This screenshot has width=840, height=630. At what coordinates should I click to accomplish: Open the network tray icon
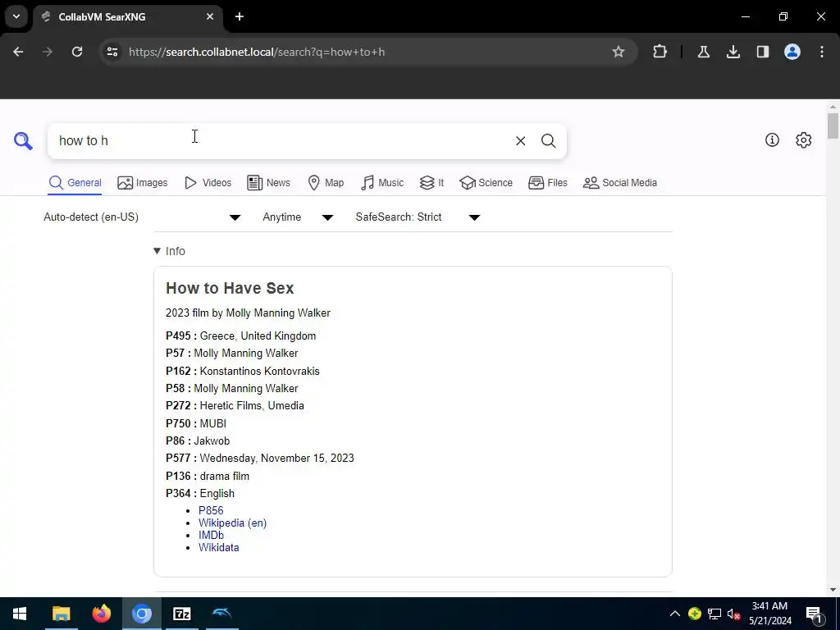(714, 614)
